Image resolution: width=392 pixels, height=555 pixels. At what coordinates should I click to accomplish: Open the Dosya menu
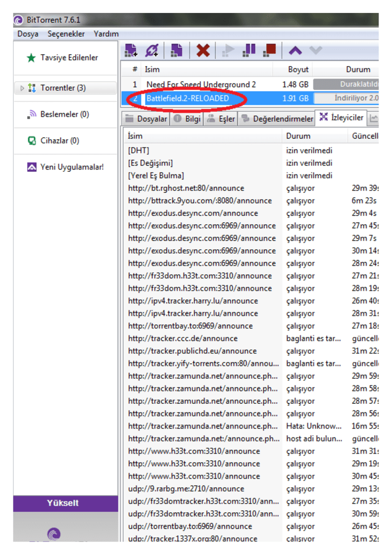point(28,34)
